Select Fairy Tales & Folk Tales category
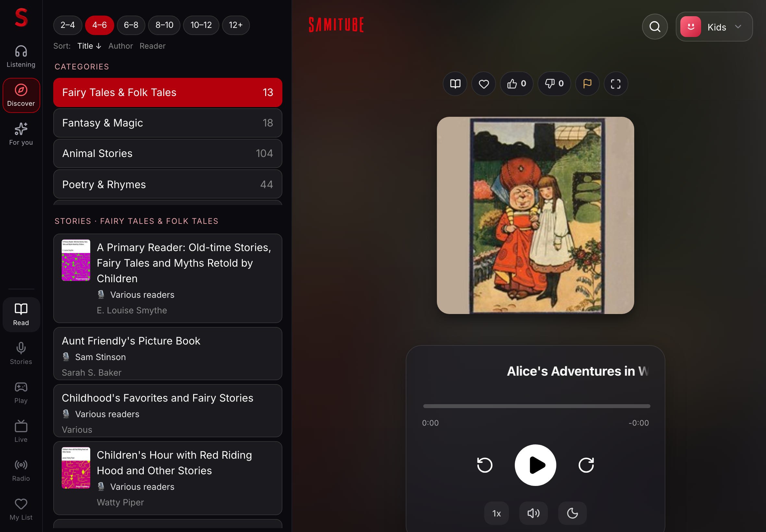 coord(168,93)
